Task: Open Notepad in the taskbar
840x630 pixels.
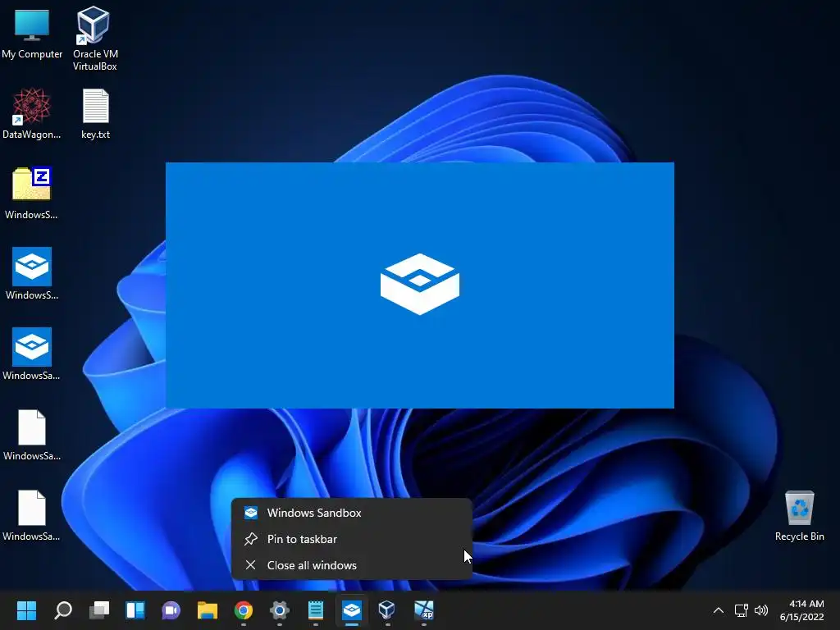Action: (x=316, y=610)
